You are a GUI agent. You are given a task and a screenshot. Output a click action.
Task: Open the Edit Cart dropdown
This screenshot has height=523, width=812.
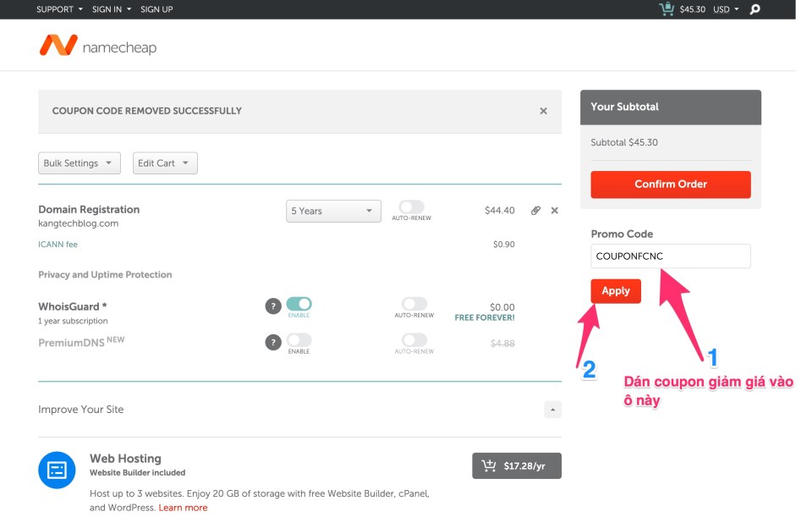(x=165, y=163)
